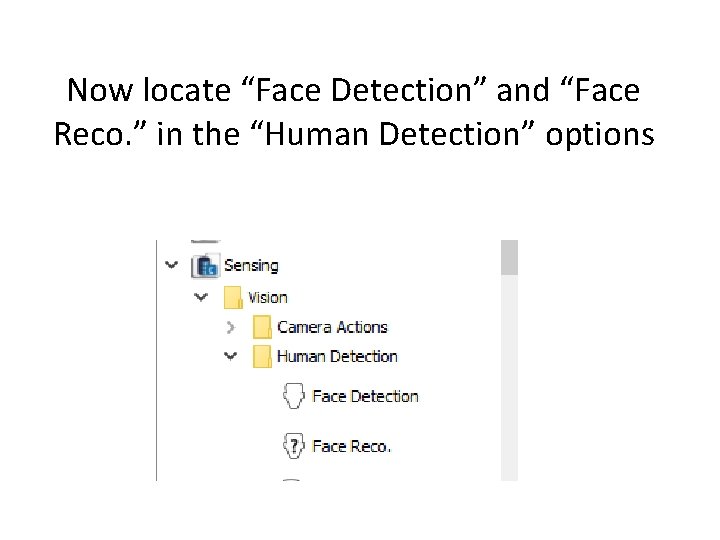
Task: Select the Human Detection label
Action: [337, 356]
